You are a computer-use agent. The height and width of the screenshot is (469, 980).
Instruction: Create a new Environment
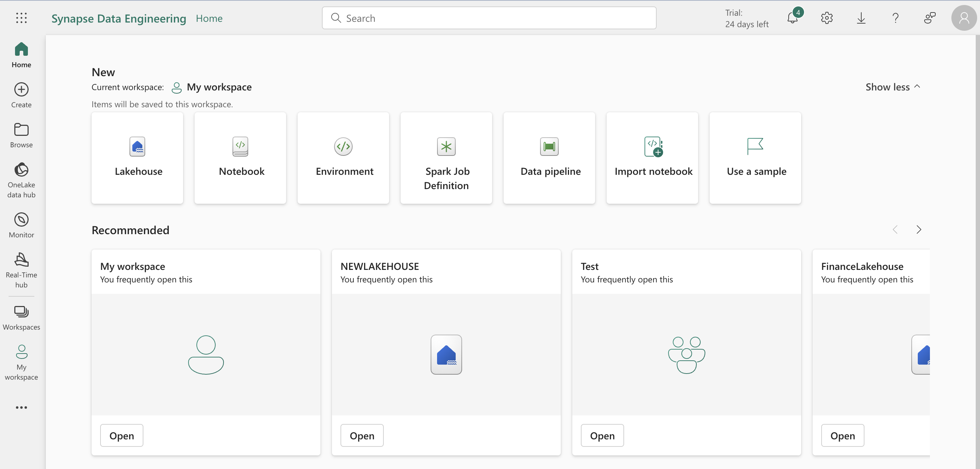[343, 158]
